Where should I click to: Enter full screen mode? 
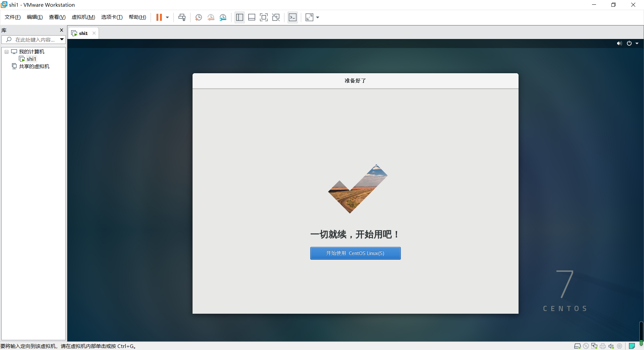(x=264, y=17)
